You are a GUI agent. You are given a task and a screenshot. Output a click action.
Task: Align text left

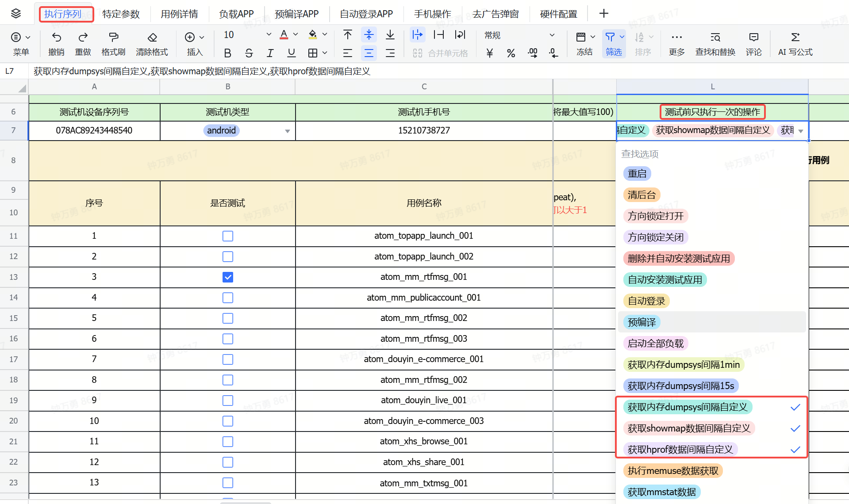(348, 53)
